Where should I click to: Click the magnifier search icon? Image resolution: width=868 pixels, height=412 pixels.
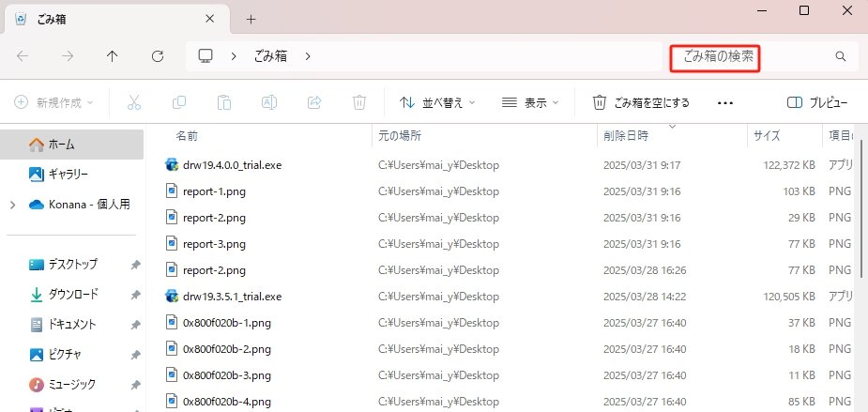tap(840, 56)
